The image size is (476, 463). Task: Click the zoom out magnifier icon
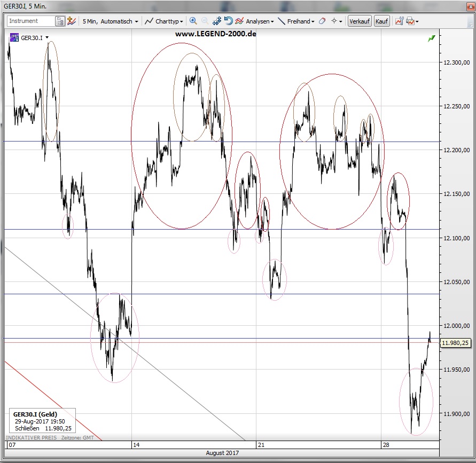coord(205,21)
